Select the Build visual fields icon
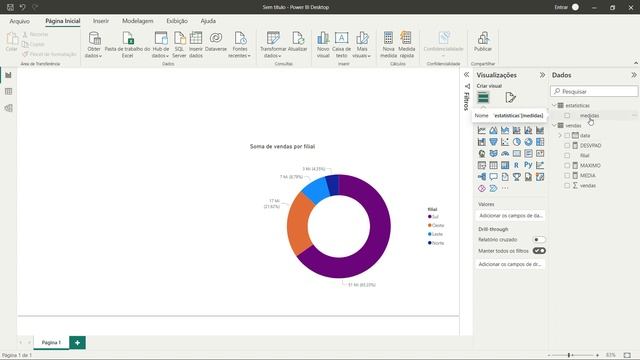This screenshot has height=360, width=640. coord(483,97)
